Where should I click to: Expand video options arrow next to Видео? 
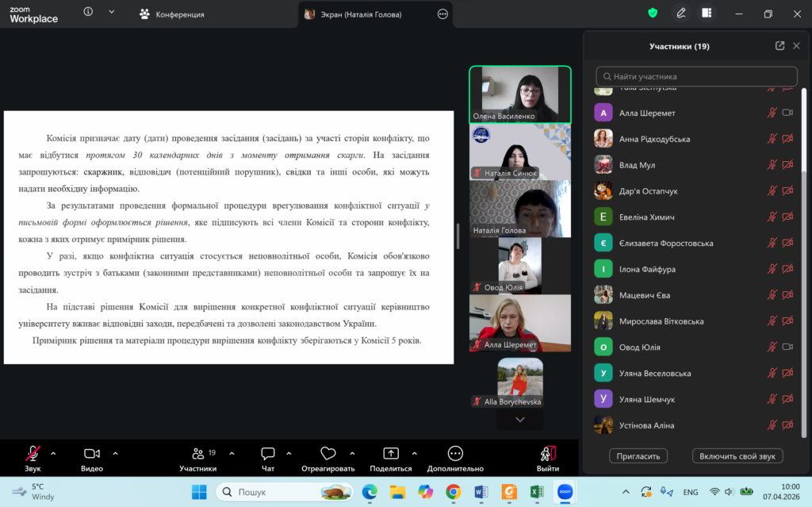[x=115, y=454]
